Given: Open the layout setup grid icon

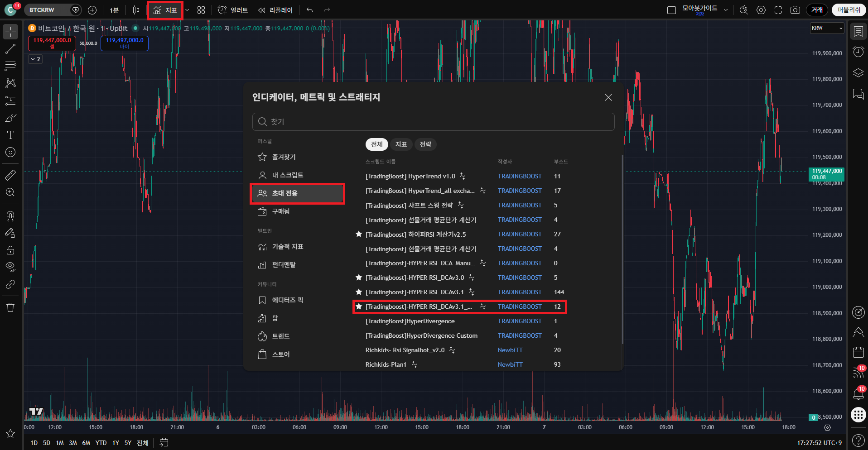Looking at the screenshot, I should (x=201, y=10).
